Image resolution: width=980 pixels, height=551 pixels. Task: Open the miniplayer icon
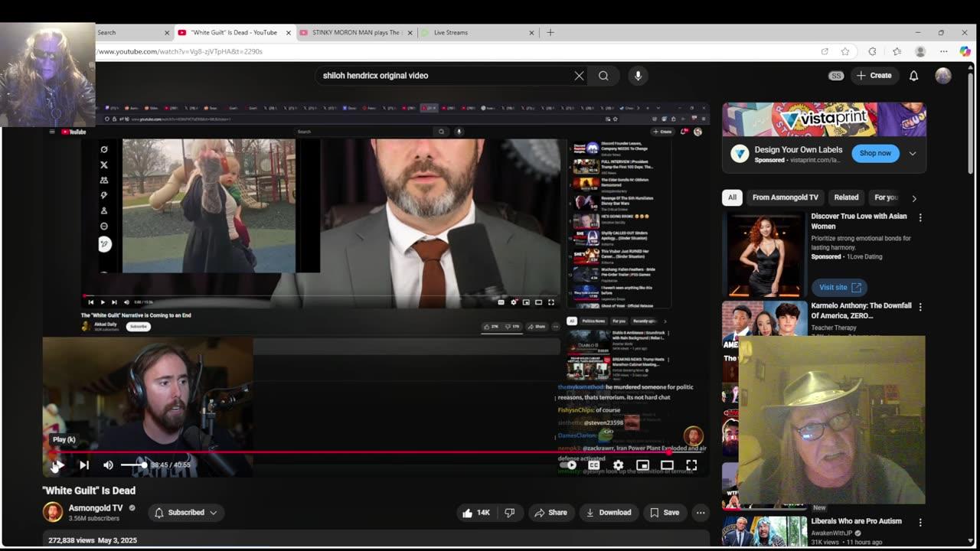coord(642,465)
